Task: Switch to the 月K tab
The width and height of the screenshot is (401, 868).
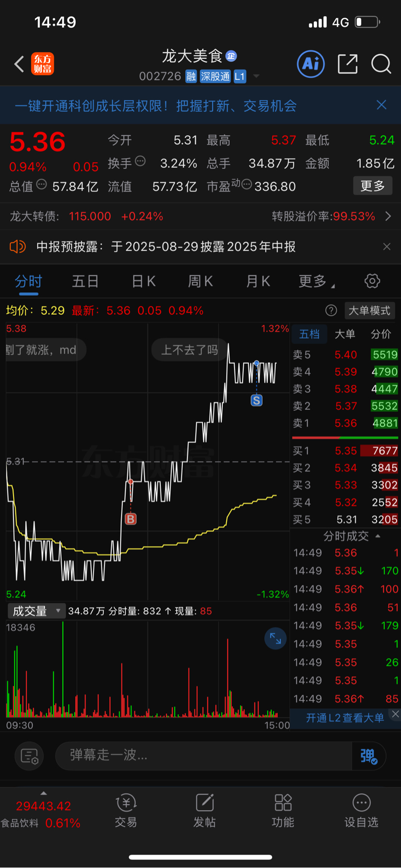Action: tap(258, 281)
